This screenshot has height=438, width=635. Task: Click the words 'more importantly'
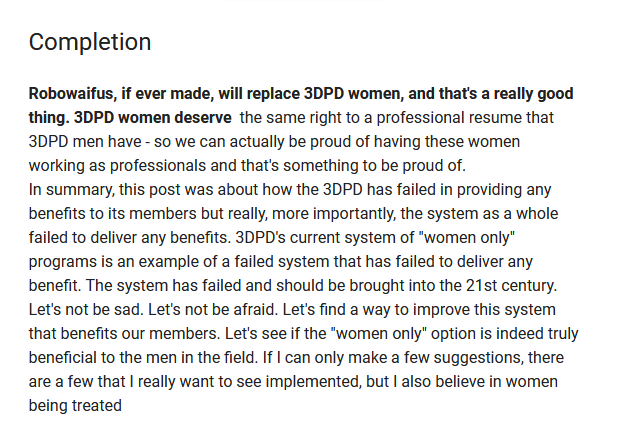coord(333,214)
